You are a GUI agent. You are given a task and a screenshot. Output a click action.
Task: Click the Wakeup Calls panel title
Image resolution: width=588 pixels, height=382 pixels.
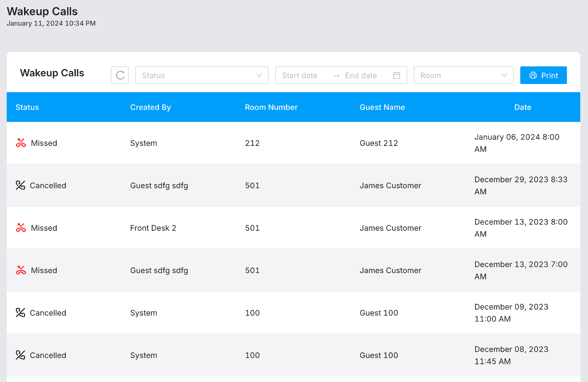52,73
